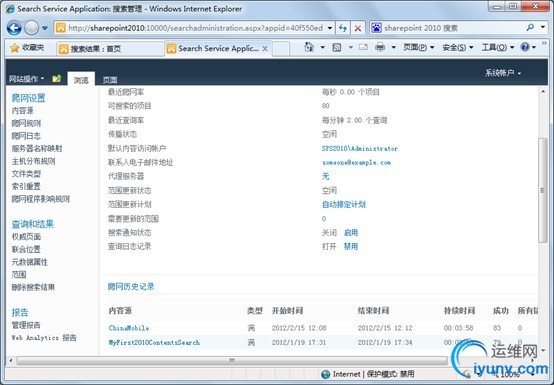Click the red Stop loading icon

pyautogui.click(x=358, y=28)
